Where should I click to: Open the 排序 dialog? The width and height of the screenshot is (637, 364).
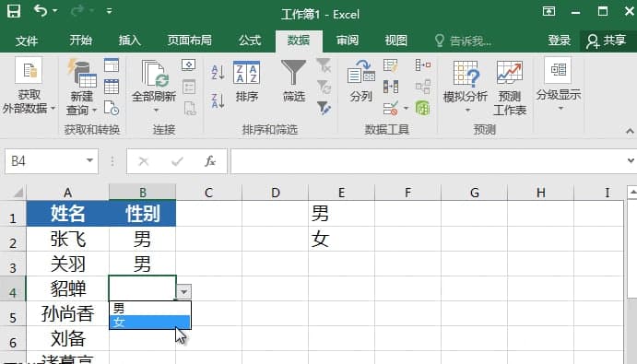[246, 82]
